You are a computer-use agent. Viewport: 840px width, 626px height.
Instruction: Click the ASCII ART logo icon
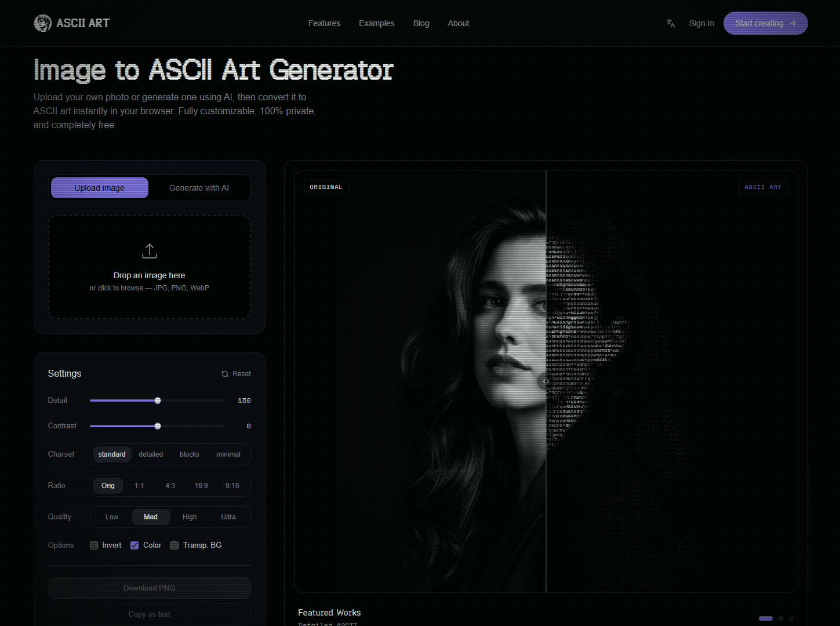point(42,23)
